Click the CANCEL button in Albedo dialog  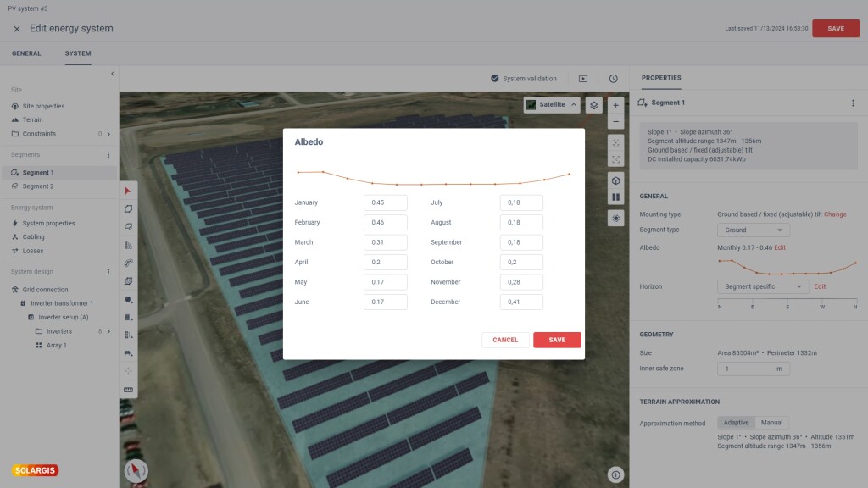click(x=505, y=340)
